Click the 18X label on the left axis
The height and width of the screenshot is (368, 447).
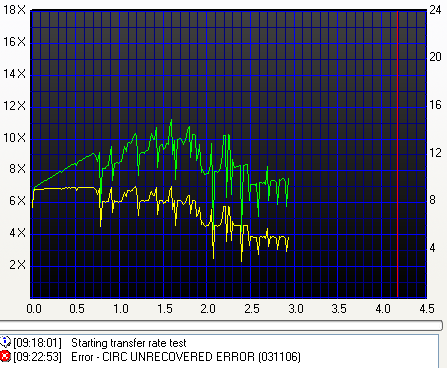pos(14,10)
